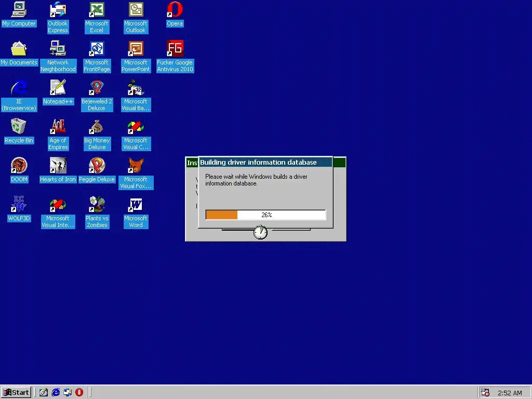Click the Opera browser desktop icon
This screenshot has height=399, width=532.
coord(175,14)
